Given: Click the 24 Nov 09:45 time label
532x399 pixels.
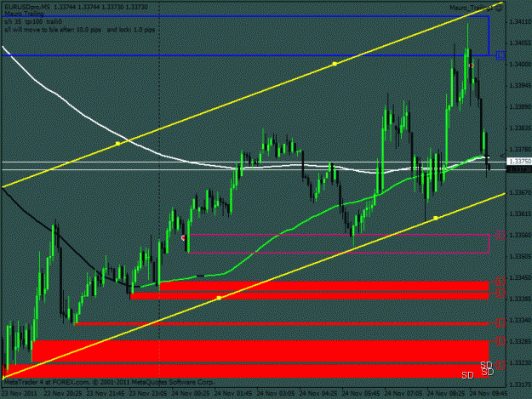Looking at the screenshot, I should click(x=489, y=394).
